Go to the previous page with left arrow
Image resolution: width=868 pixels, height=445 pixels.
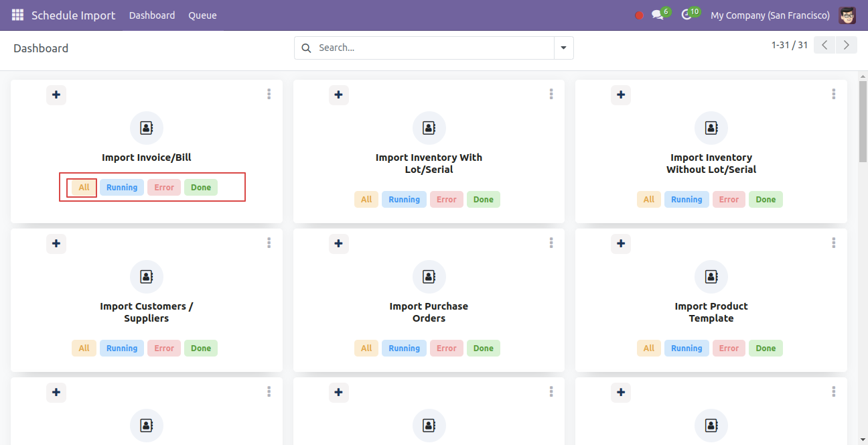coord(824,45)
